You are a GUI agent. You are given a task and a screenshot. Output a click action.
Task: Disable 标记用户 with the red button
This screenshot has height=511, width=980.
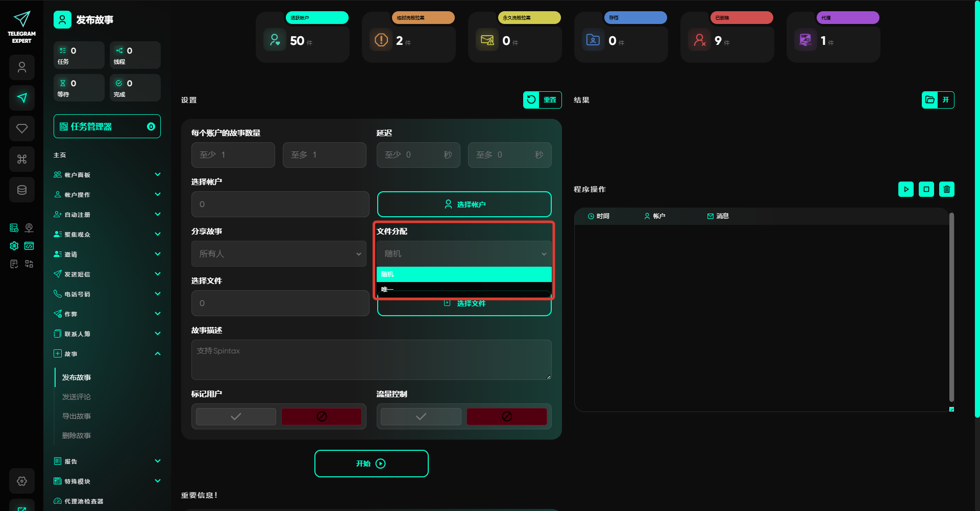(322, 417)
